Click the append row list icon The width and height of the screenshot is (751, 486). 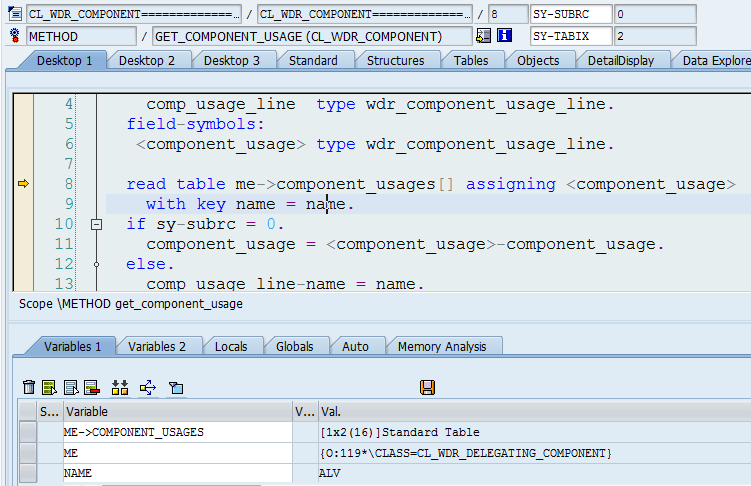coord(71,387)
